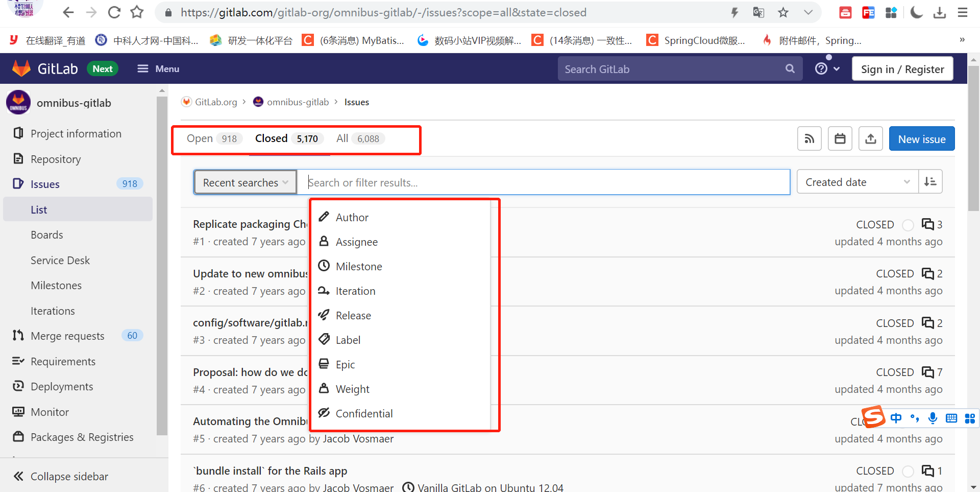Image resolution: width=980 pixels, height=492 pixels.
Task: Select the Epic filter option
Action: tap(401, 364)
